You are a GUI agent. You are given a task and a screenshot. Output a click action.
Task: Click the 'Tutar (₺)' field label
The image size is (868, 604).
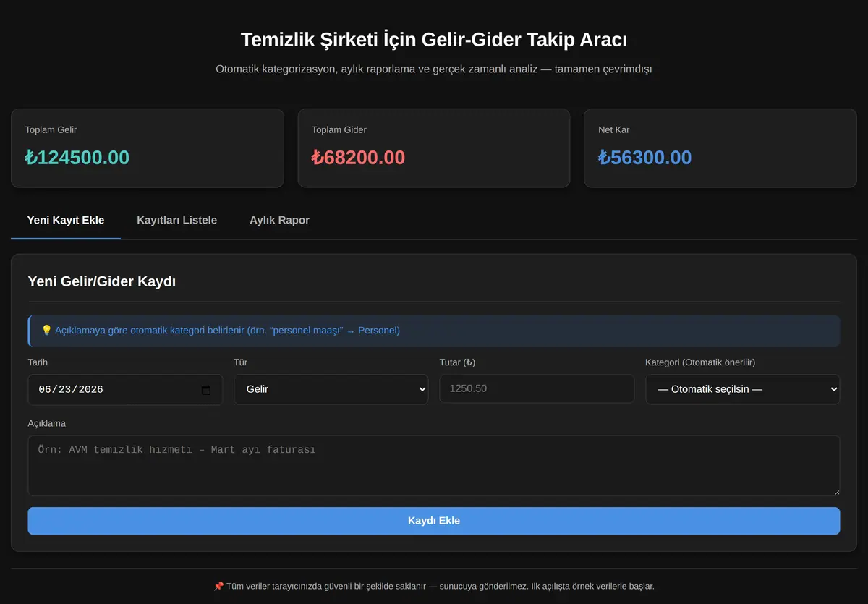[457, 362]
